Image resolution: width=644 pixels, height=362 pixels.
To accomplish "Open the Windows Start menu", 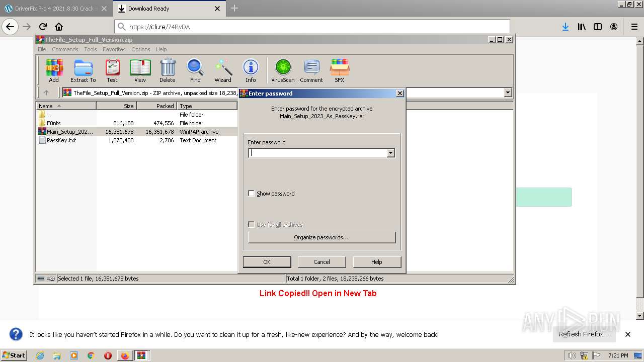I will (14, 355).
